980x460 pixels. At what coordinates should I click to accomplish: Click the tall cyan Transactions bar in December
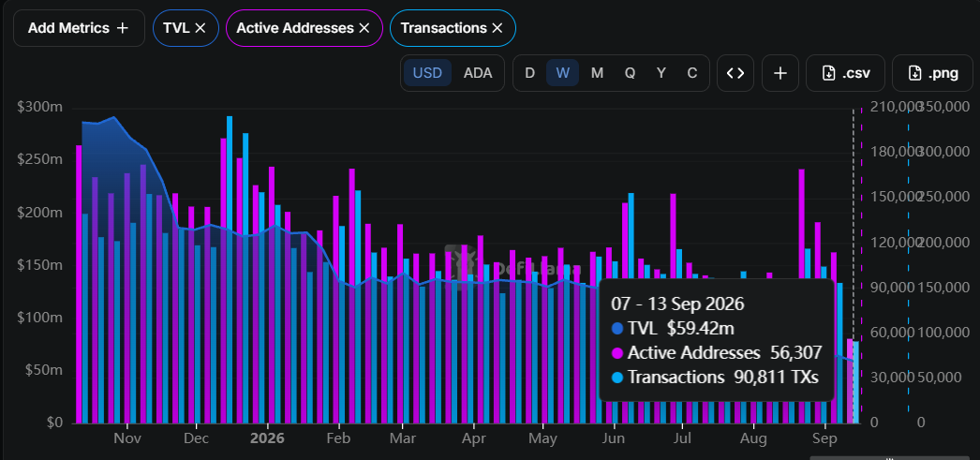click(x=230, y=270)
